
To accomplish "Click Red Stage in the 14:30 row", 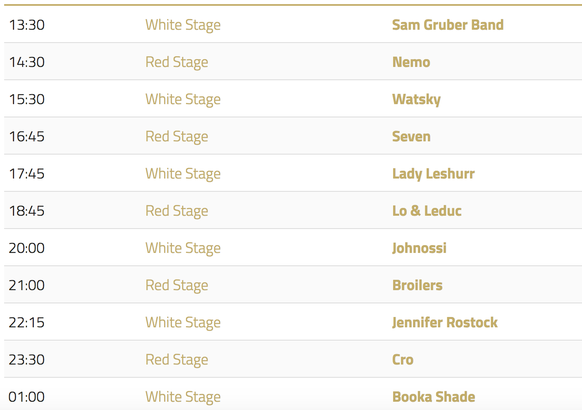I will [x=177, y=62].
